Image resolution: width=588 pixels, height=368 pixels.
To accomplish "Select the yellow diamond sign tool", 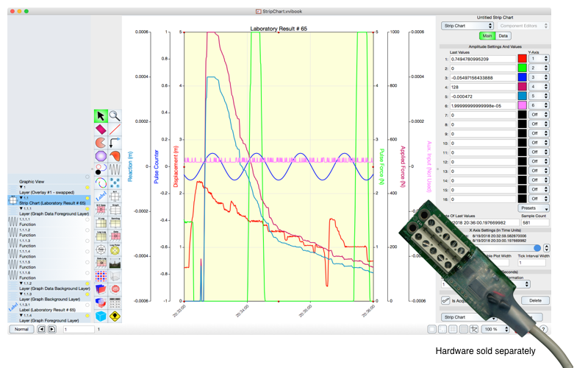I will (115, 316).
